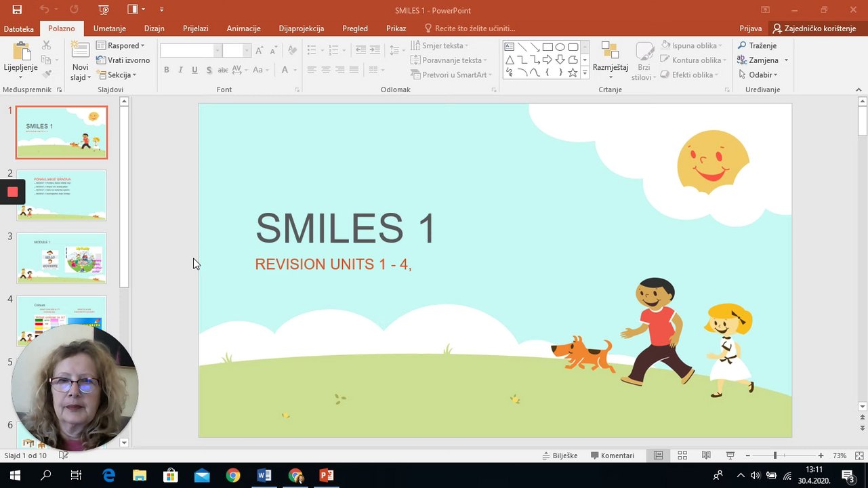Image resolution: width=868 pixels, height=488 pixels.
Task: Click Vrati izvorno reset button
Action: (123, 60)
